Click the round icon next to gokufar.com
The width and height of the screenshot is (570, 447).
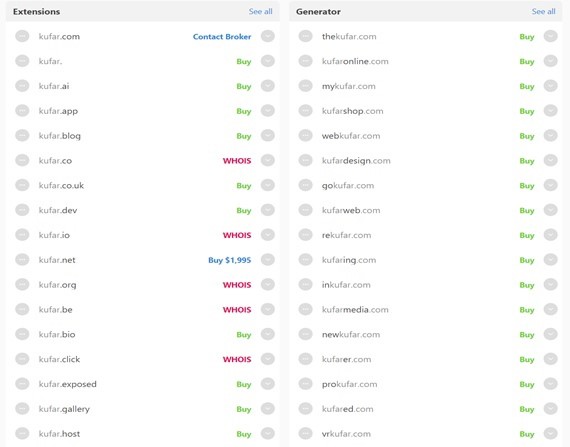(305, 185)
